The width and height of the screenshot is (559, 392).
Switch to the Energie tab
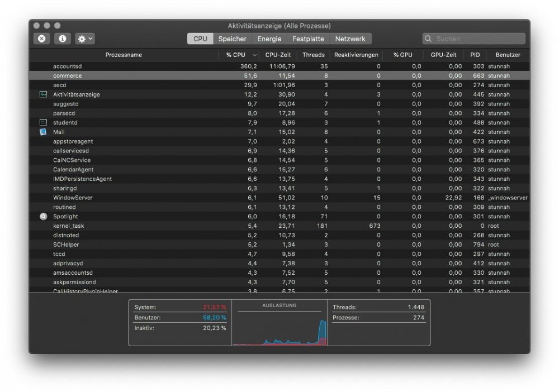coord(269,39)
